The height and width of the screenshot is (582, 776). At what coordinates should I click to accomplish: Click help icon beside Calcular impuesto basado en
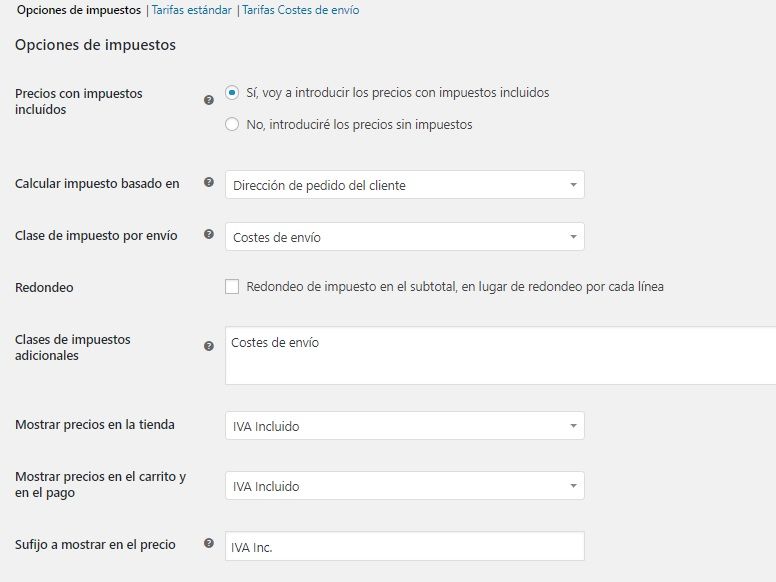209,182
